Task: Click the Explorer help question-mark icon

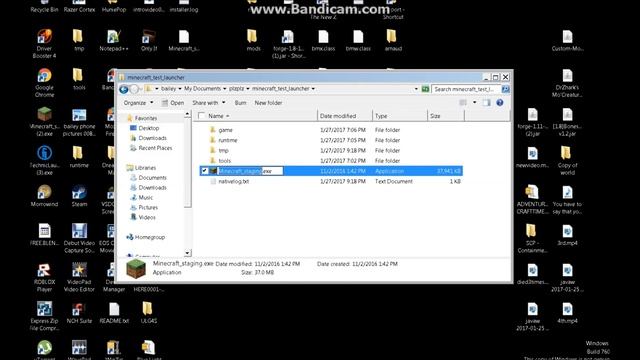Action: click(x=500, y=103)
